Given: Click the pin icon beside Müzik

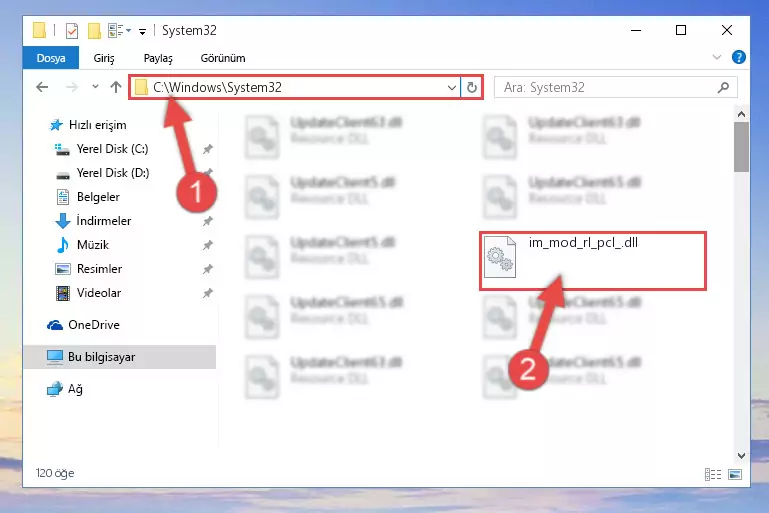Looking at the screenshot, I should [208, 245].
